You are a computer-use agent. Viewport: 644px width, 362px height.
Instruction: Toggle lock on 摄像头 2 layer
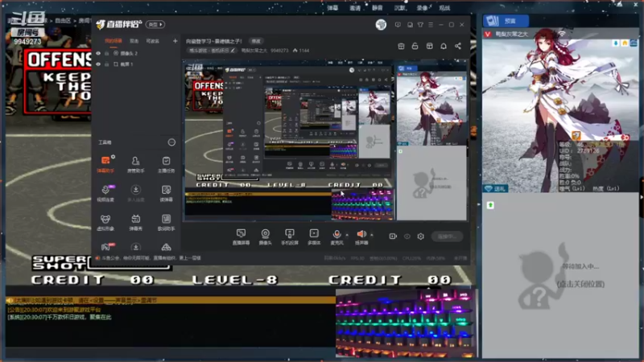[107, 53]
